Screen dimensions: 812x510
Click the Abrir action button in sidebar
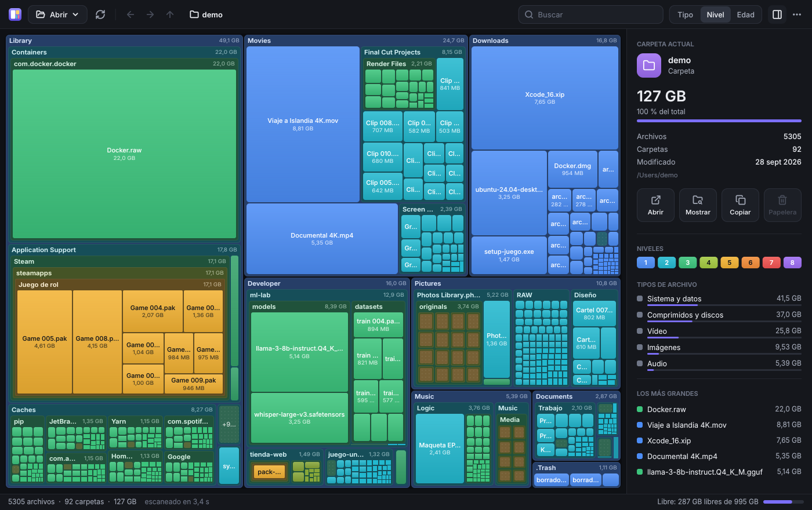click(x=655, y=205)
